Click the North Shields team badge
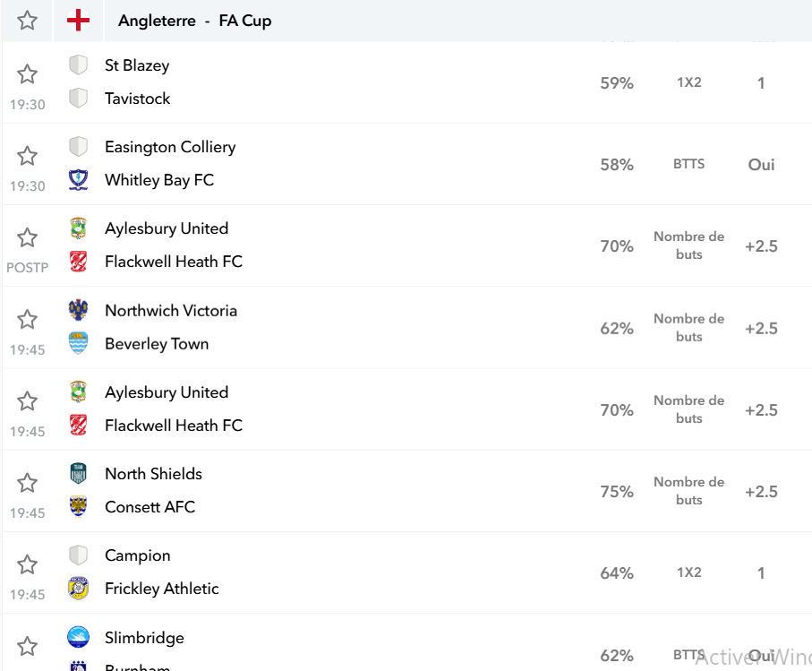The height and width of the screenshot is (671, 812). click(78, 474)
